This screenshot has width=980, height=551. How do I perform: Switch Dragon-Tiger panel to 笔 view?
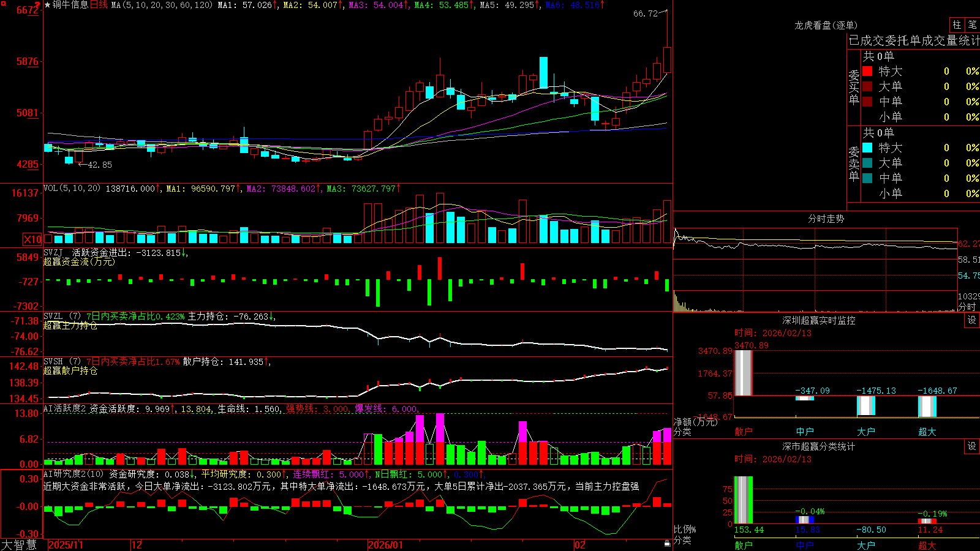pos(973,24)
